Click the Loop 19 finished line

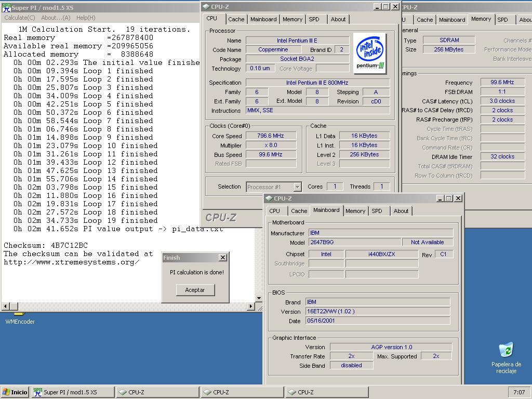86,220
